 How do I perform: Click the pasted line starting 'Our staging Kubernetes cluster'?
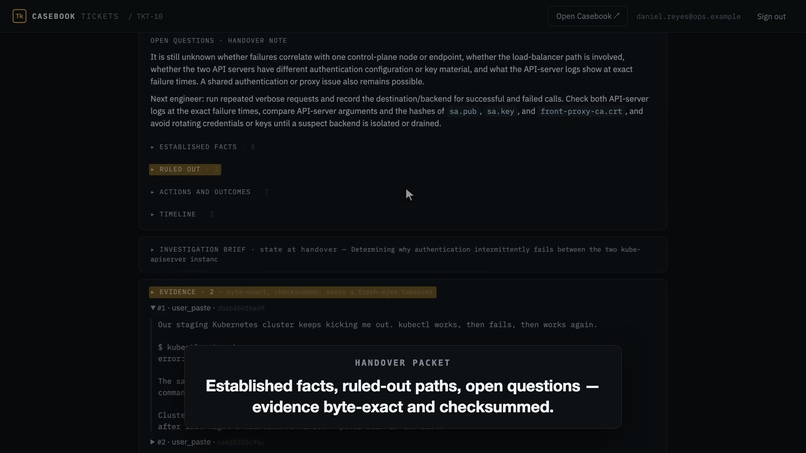[377, 325]
